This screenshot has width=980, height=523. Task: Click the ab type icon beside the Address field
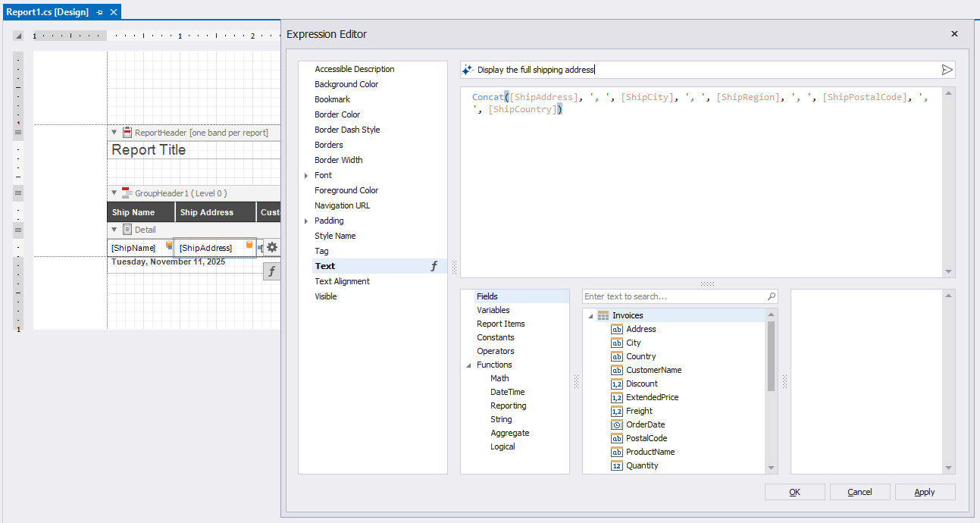[615, 329]
